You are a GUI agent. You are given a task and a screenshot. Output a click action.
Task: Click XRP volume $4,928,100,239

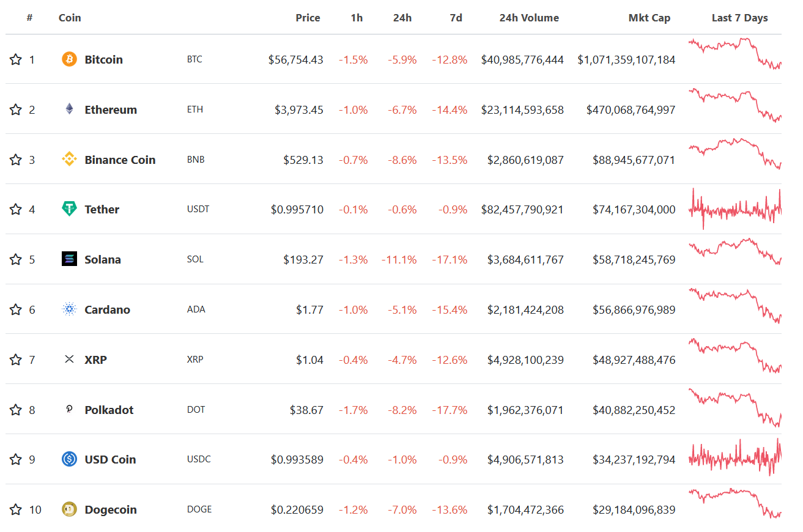coord(525,360)
